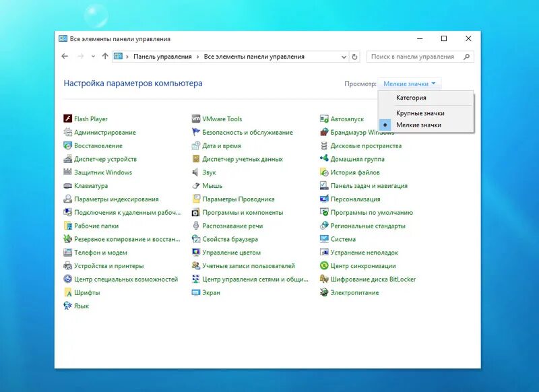This screenshot has height=392, width=539.
Task: Open Параметры Проводника link
Action: coord(239,199)
